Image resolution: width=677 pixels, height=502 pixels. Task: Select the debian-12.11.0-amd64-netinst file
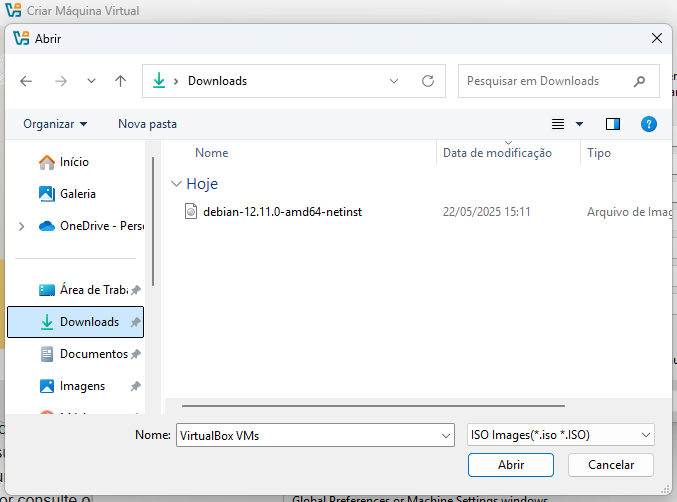[x=282, y=212]
